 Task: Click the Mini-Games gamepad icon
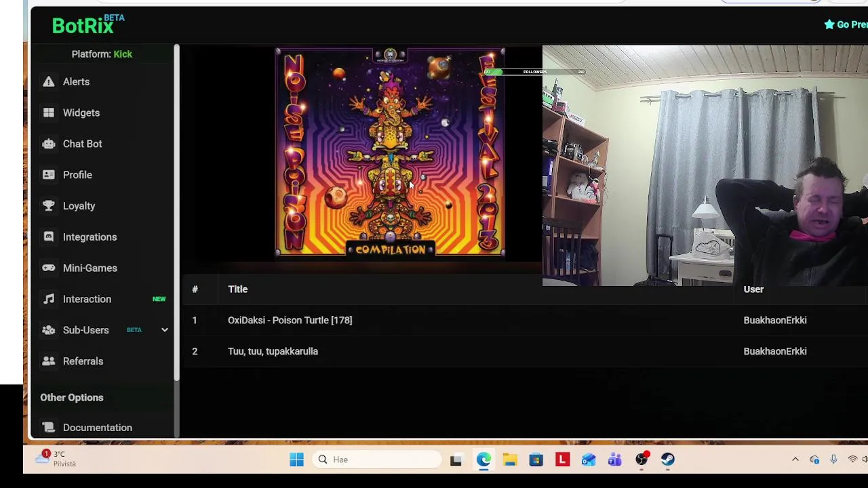pos(49,268)
